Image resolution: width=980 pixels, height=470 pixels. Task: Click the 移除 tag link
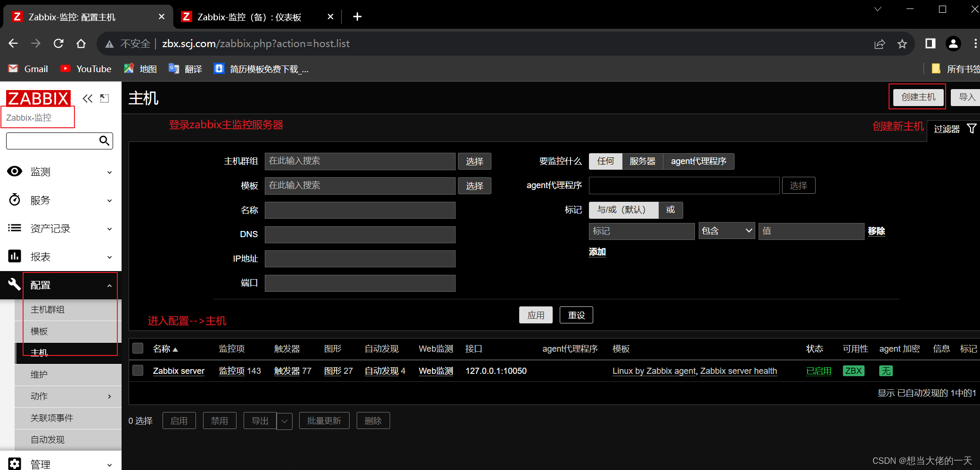click(x=876, y=231)
